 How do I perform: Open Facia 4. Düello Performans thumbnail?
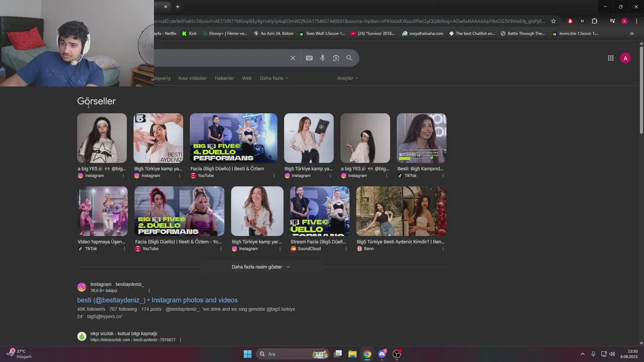(x=233, y=138)
